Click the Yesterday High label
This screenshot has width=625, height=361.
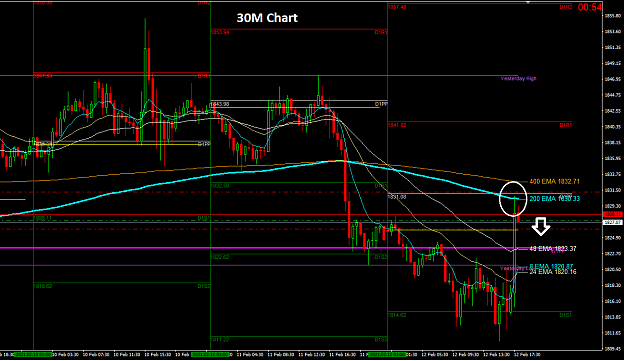[x=518, y=78]
